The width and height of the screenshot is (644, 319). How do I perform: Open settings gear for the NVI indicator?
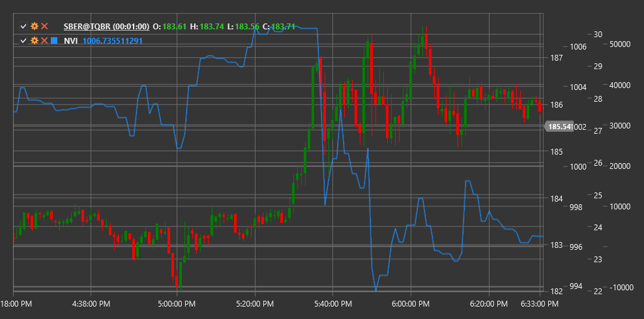35,40
